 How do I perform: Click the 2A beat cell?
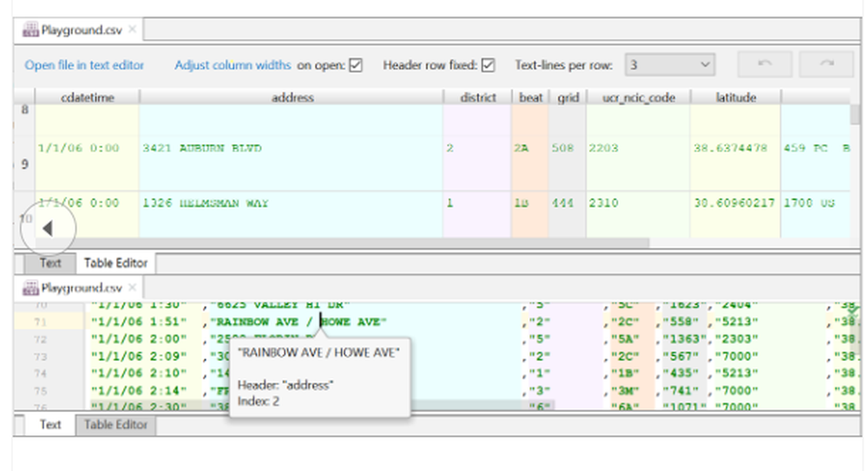(x=529, y=164)
